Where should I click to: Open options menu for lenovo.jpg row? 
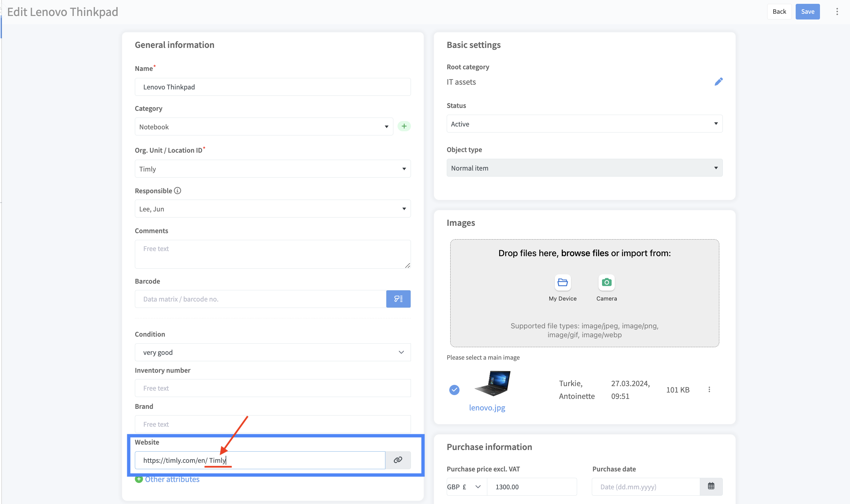[x=709, y=390]
